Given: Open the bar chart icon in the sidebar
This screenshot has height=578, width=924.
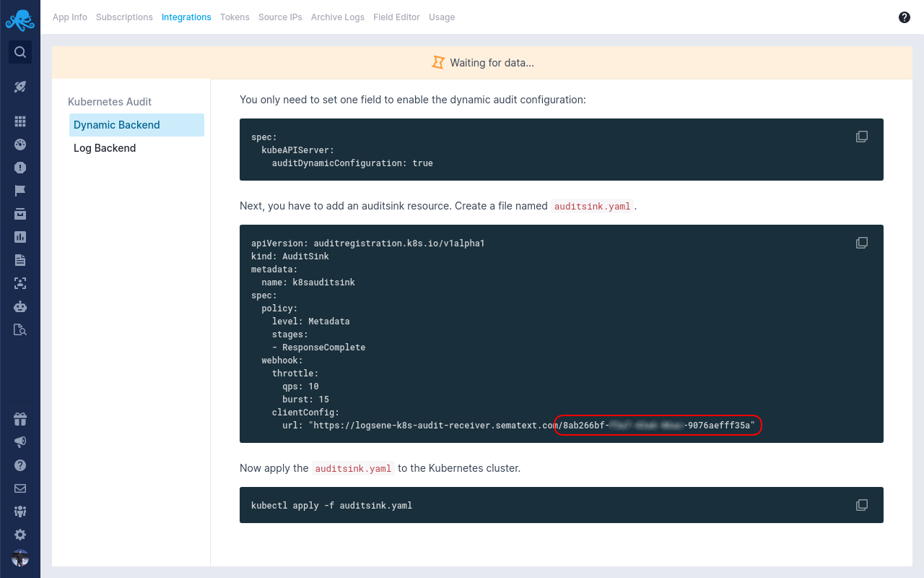Looking at the screenshot, I should (x=20, y=237).
